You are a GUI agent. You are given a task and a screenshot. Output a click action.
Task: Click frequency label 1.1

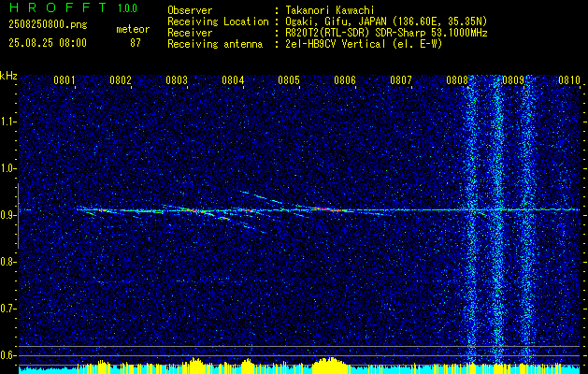tap(7, 122)
